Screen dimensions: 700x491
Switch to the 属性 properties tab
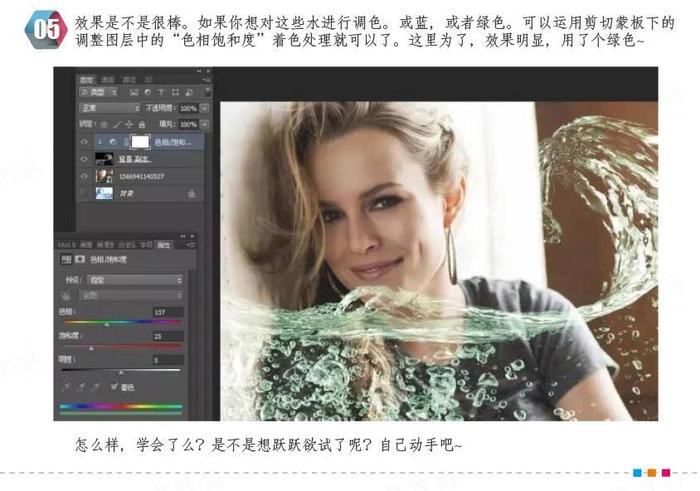coord(163,244)
